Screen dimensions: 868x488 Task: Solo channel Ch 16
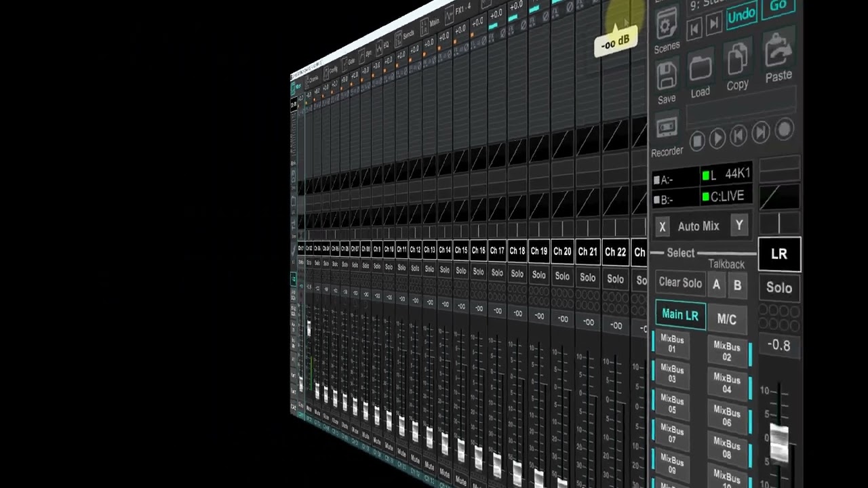(479, 271)
